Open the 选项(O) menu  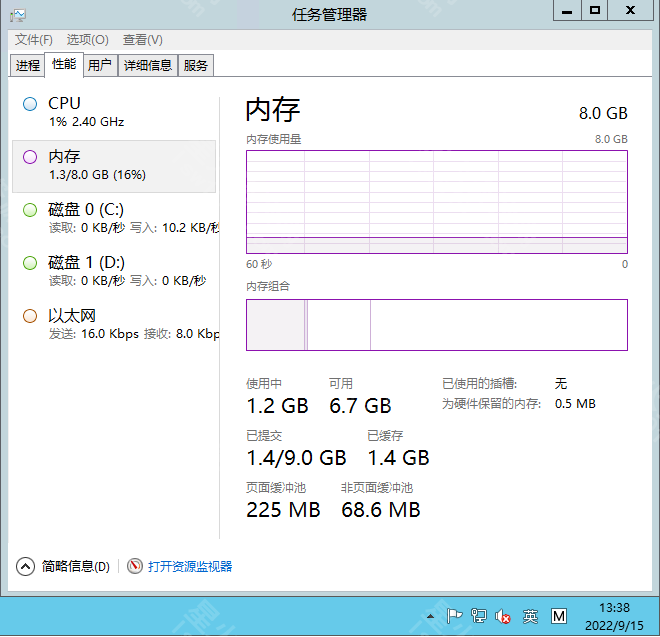87,39
